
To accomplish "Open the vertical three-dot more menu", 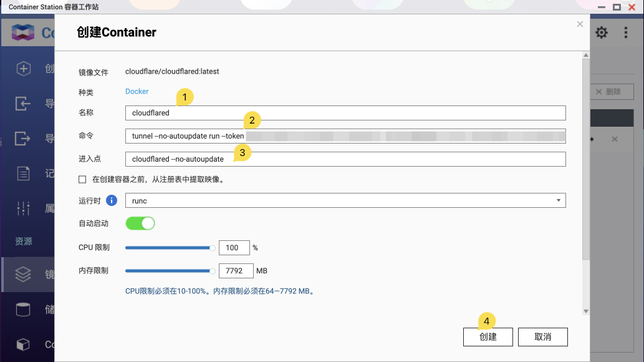I will tap(626, 32).
